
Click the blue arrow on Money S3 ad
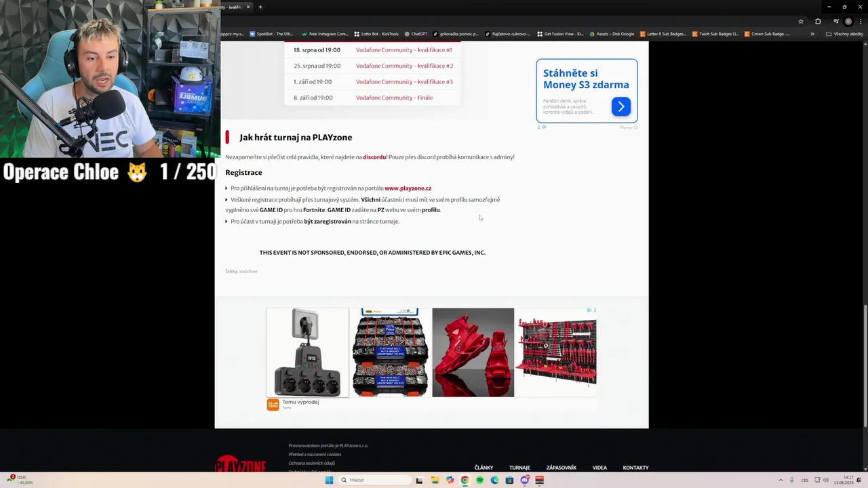point(621,106)
